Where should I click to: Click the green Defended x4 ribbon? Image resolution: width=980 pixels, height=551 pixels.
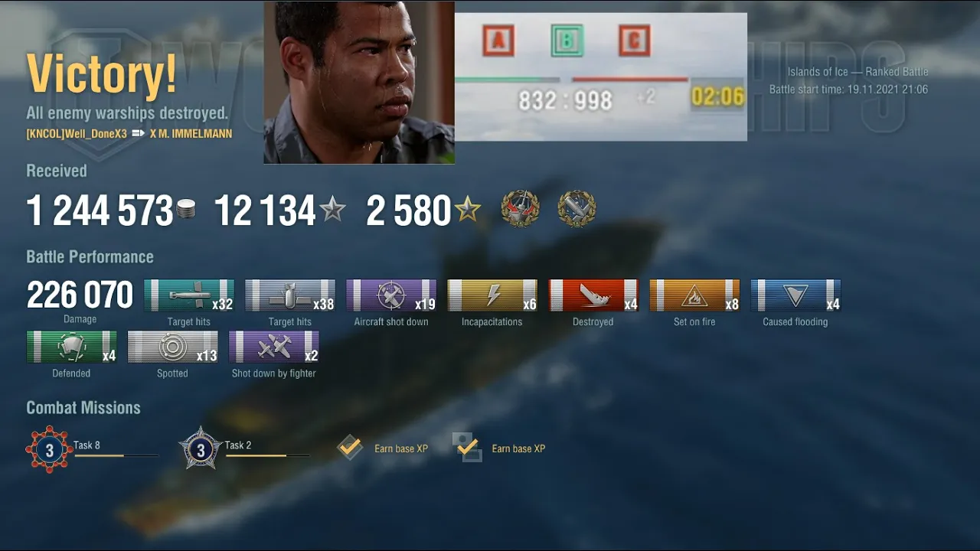click(x=71, y=347)
